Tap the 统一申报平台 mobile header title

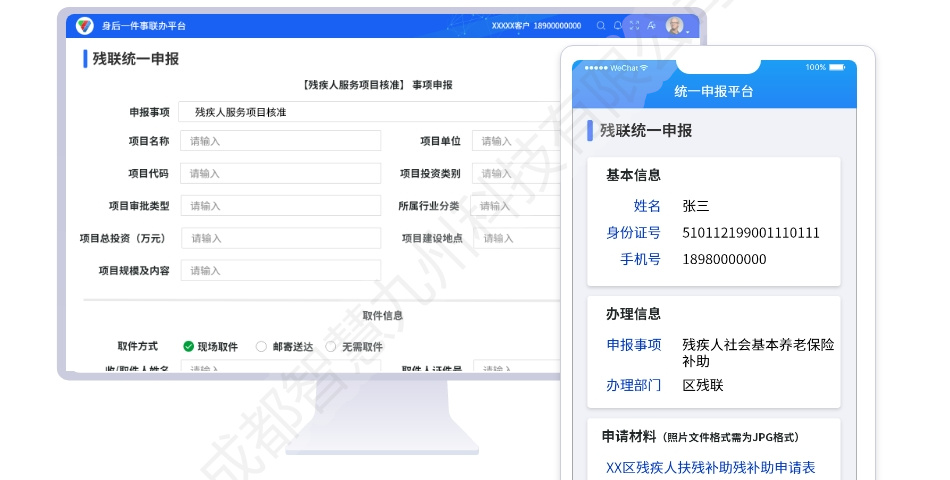pyautogui.click(x=714, y=92)
